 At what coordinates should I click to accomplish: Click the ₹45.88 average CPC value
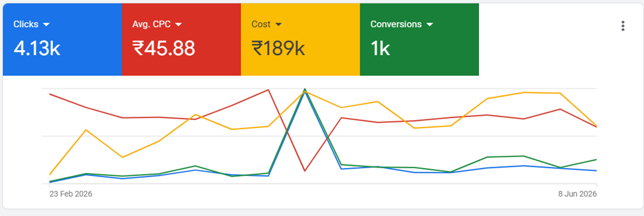pyautogui.click(x=163, y=49)
